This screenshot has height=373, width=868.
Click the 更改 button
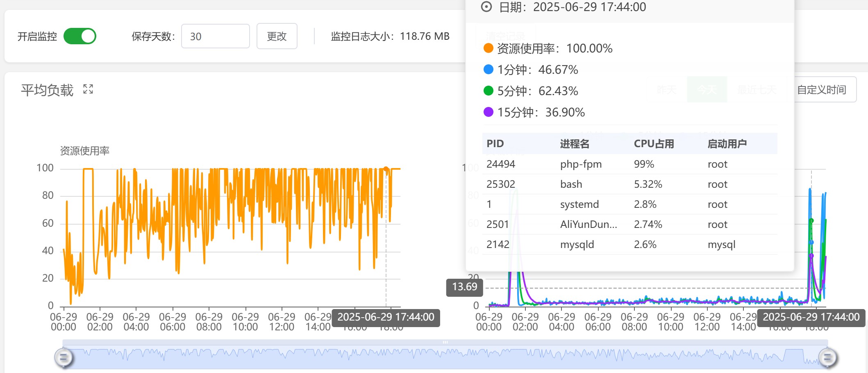pos(277,36)
